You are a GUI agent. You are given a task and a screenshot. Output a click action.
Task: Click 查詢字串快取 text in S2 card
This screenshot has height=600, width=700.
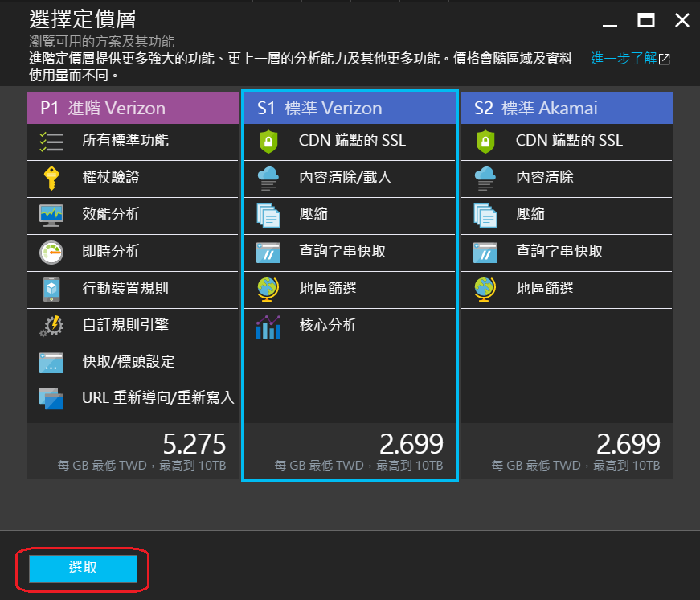click(x=559, y=251)
